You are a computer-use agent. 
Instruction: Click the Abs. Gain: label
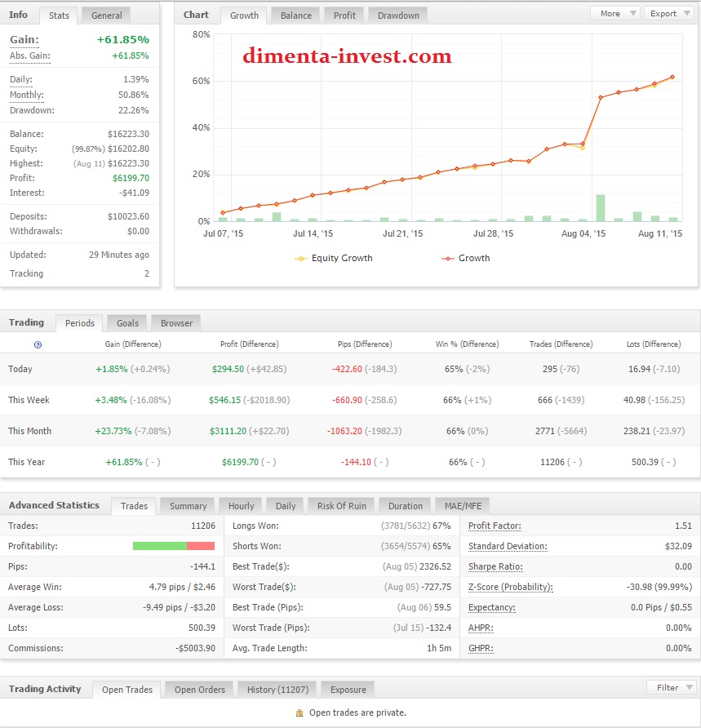(x=29, y=55)
